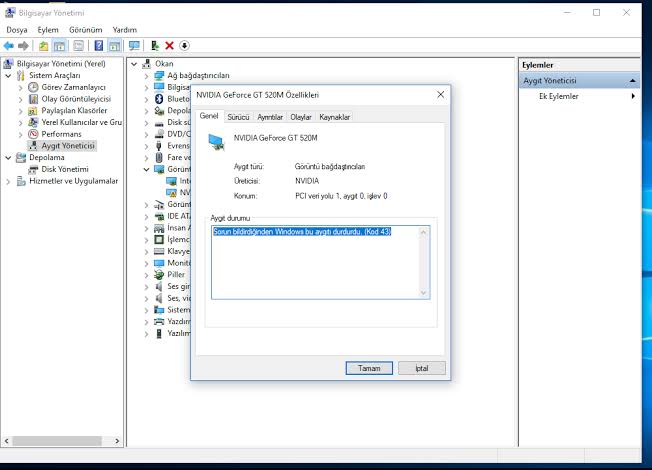The width and height of the screenshot is (652, 470).
Task: Select Görev Zamanlayıcı in the tree
Action: [74, 87]
